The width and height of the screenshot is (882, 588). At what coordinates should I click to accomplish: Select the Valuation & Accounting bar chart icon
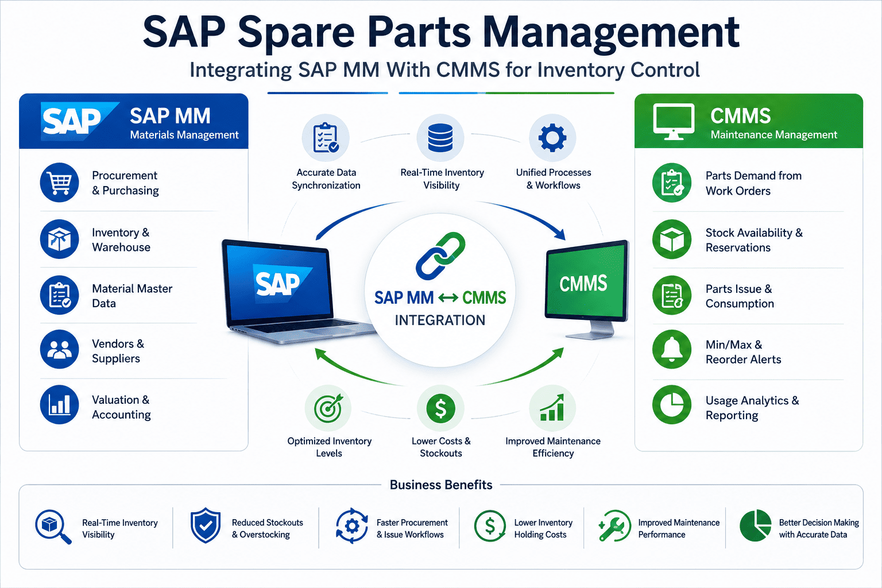point(59,405)
